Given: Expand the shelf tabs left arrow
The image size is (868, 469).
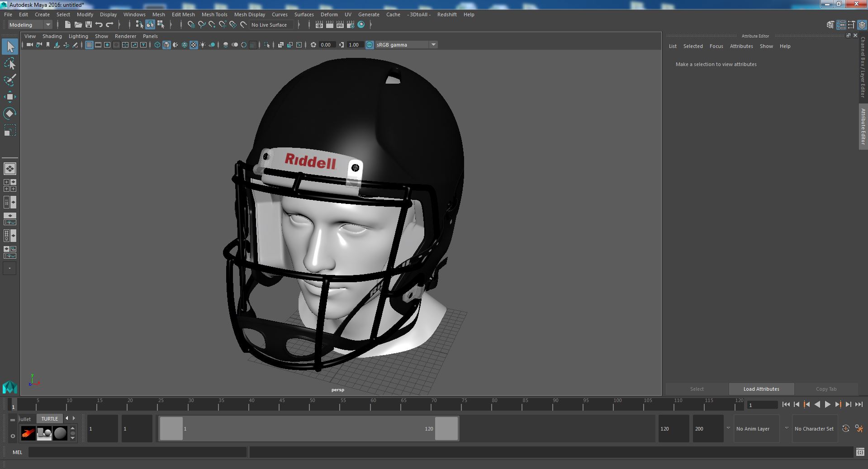Looking at the screenshot, I should (67, 418).
